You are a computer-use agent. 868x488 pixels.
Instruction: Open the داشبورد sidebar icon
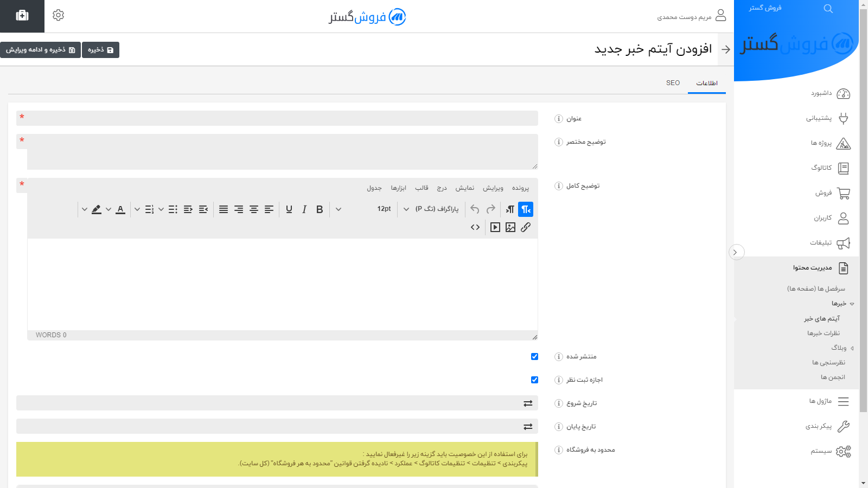[x=843, y=93]
